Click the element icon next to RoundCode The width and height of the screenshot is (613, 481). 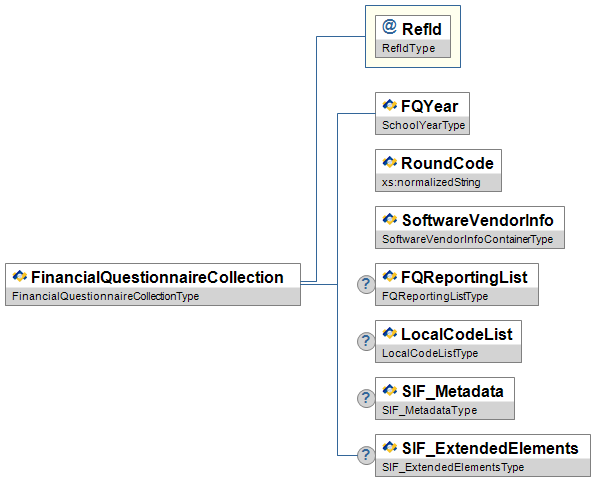389,162
